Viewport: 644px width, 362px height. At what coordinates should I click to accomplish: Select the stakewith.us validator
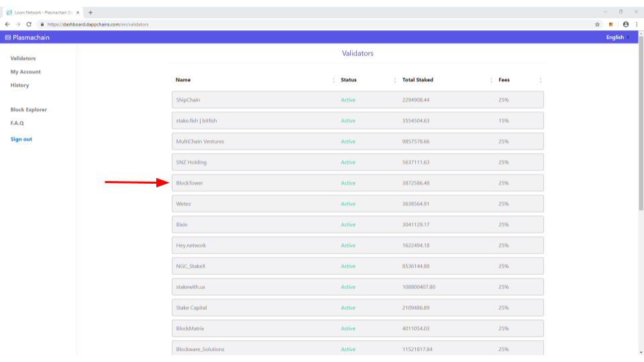click(358, 287)
